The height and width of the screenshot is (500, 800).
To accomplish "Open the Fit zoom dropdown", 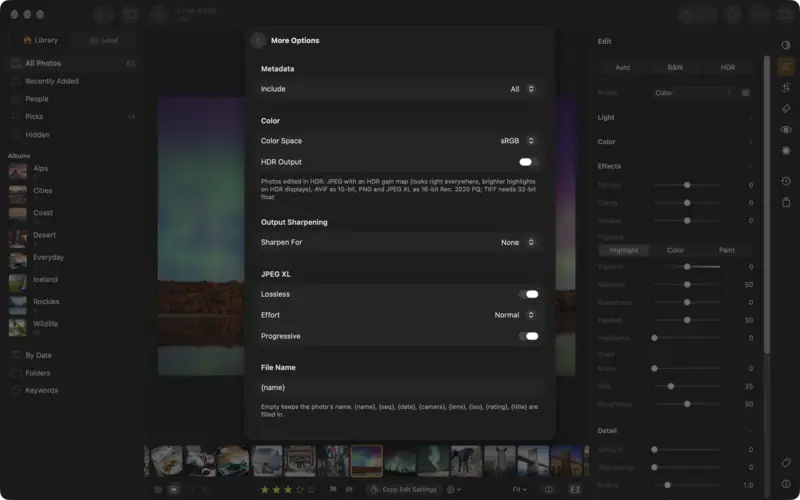I will pos(519,490).
